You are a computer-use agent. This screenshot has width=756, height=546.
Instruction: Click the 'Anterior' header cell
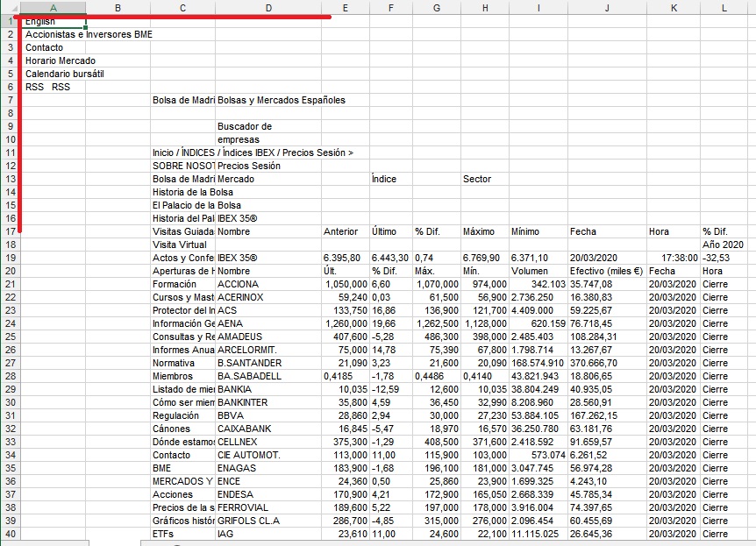[346, 231]
